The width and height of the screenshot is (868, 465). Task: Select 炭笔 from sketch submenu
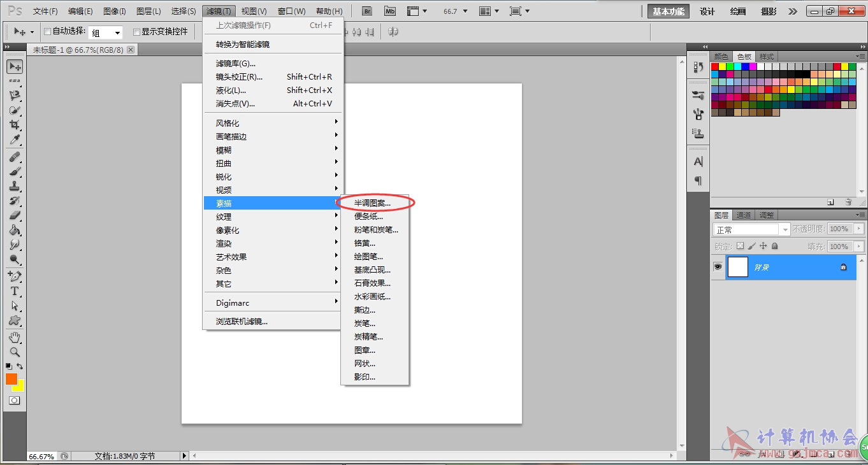point(365,323)
